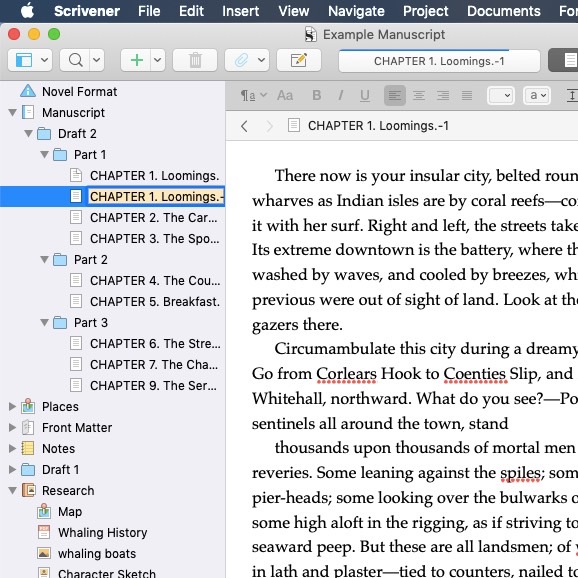This screenshot has width=578, height=578.
Task: Click the line spacing icon
Action: click(x=572, y=95)
